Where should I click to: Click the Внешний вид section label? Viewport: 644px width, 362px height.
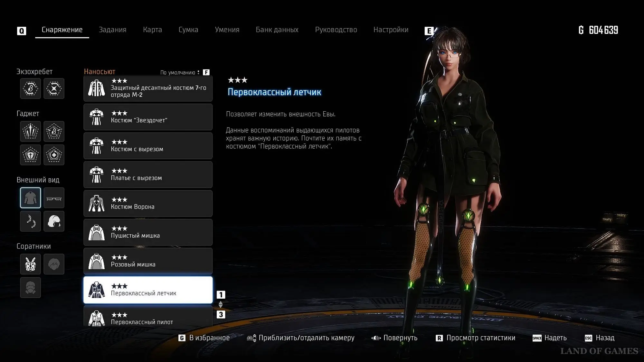[38, 180]
